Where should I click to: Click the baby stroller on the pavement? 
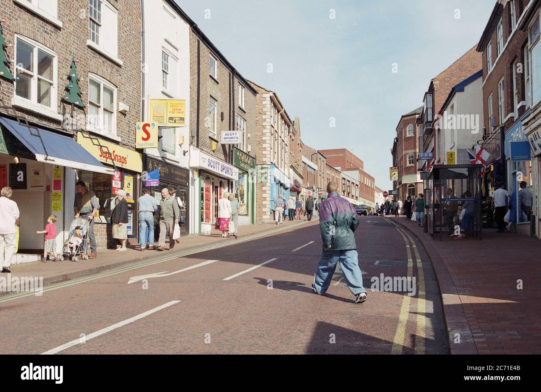pos(76,239)
